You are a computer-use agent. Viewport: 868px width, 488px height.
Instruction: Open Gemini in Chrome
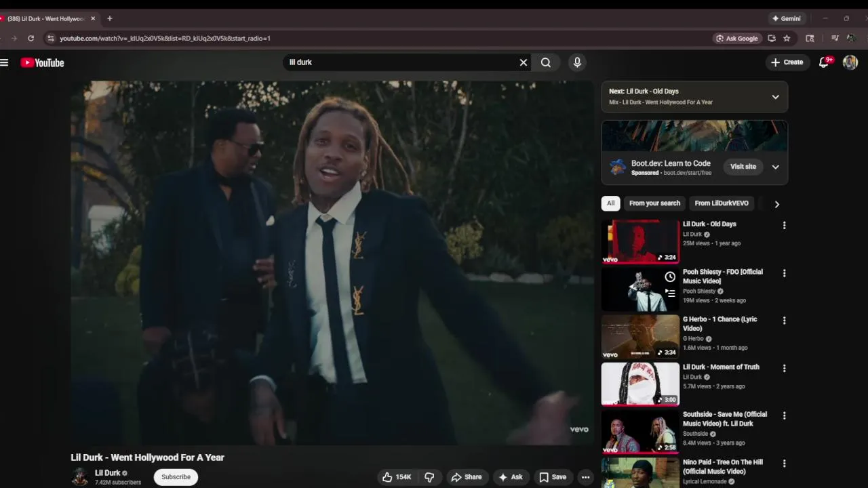787,18
